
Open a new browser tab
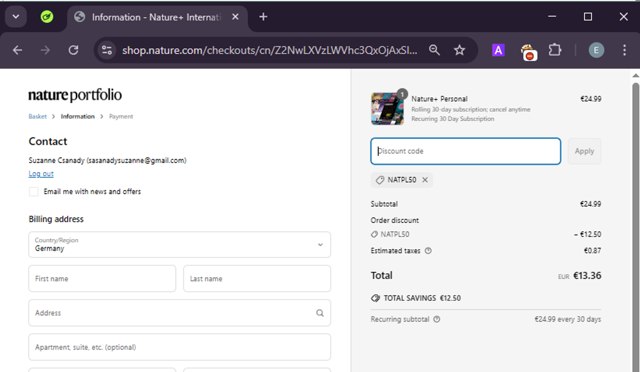263,17
